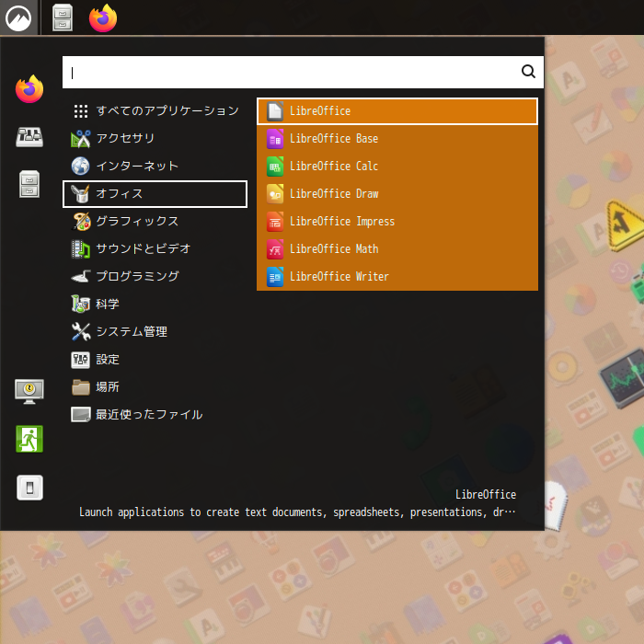Click the film icon beside サウンドとビデオ

(x=81, y=249)
